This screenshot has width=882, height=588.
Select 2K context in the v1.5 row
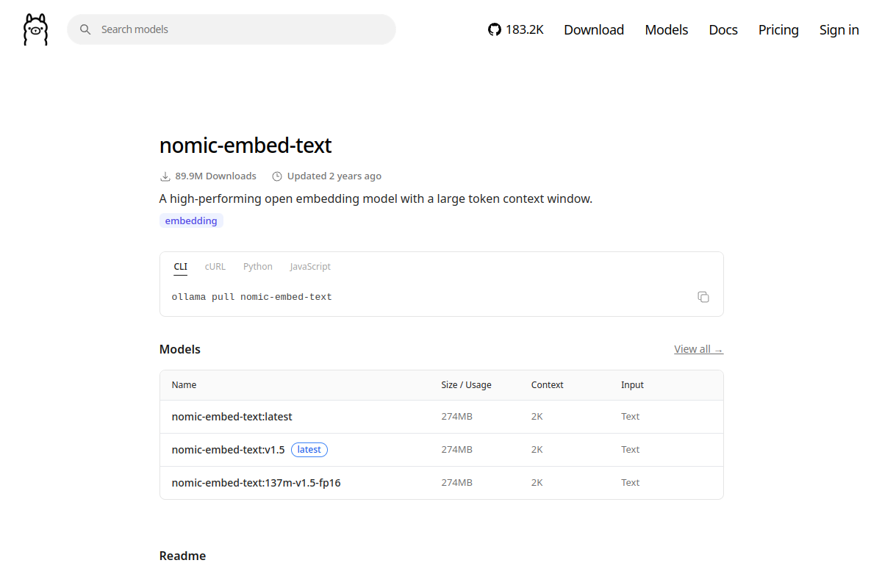tap(537, 450)
